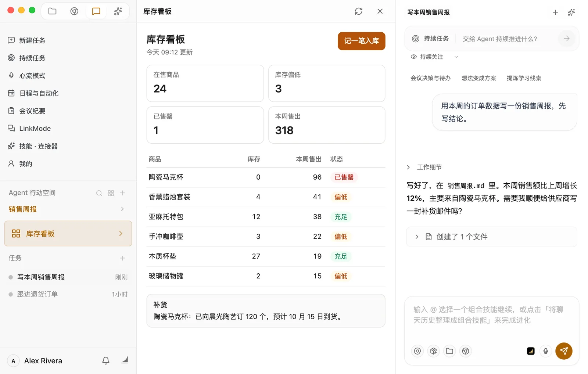Viewport: 588px width, 374px height.
Task: Attach file via folder icon in chat input
Action: point(449,351)
